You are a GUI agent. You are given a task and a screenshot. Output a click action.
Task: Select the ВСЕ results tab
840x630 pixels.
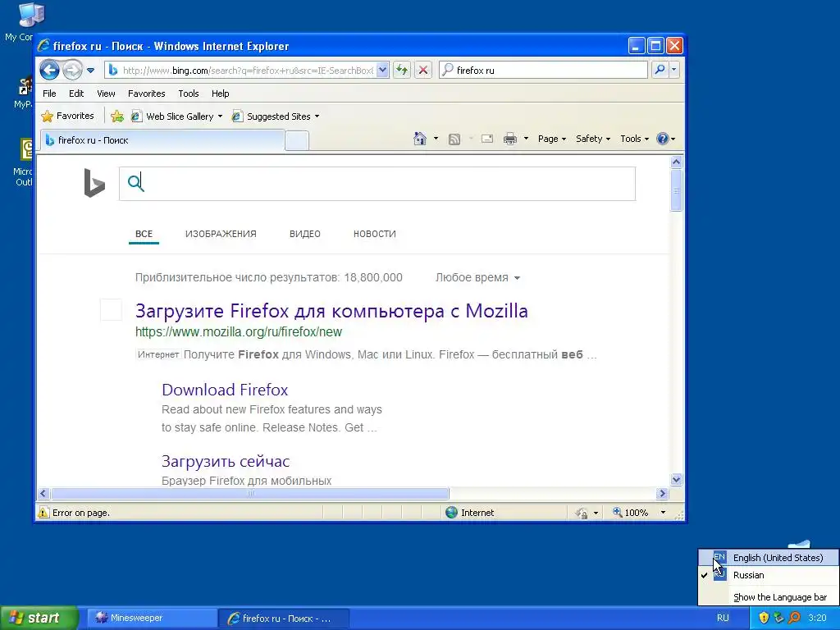click(144, 234)
